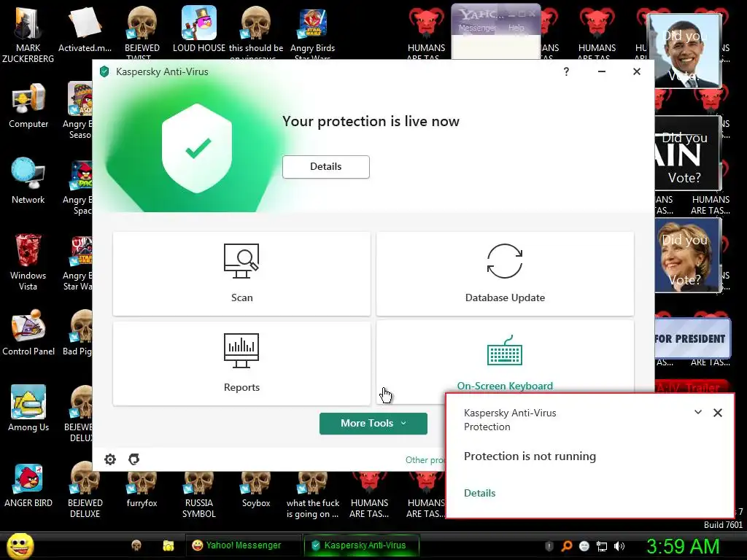
Task: Select the ANGER BIRD desktop icon
Action: [x=28, y=484]
